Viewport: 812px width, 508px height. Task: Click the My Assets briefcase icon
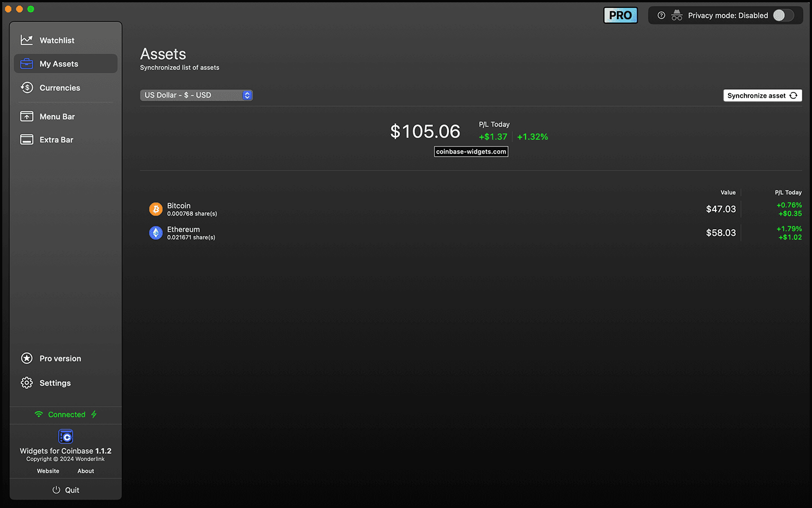point(27,64)
